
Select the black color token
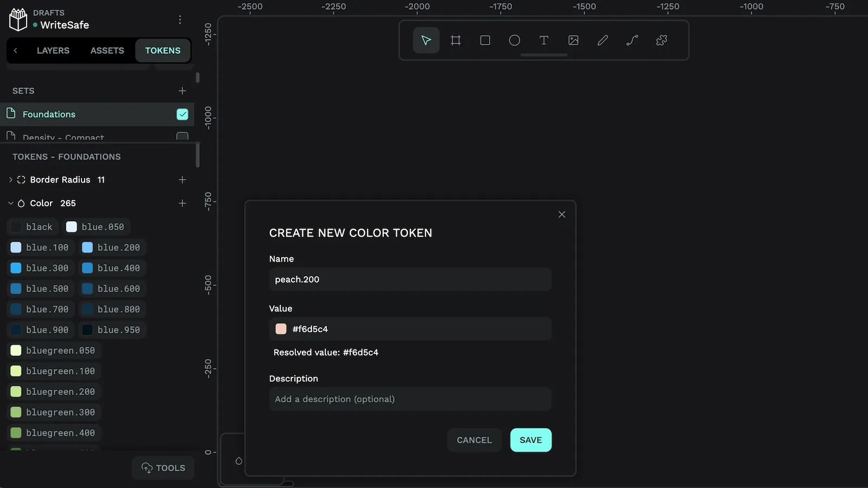click(33, 227)
